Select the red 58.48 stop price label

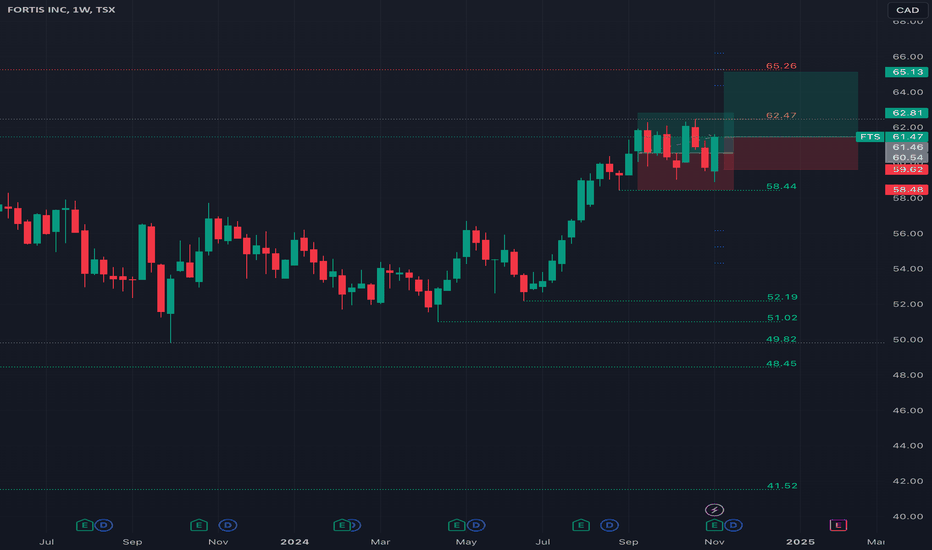point(906,190)
